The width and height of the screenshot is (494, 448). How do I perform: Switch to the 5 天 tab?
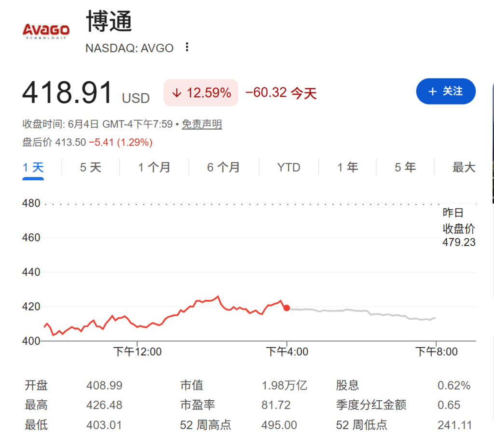[x=90, y=167]
